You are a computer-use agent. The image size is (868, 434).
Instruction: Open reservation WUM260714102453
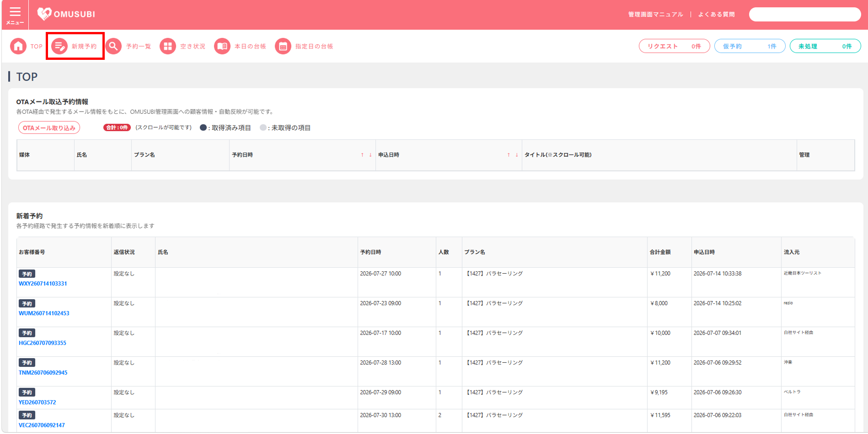(44, 313)
